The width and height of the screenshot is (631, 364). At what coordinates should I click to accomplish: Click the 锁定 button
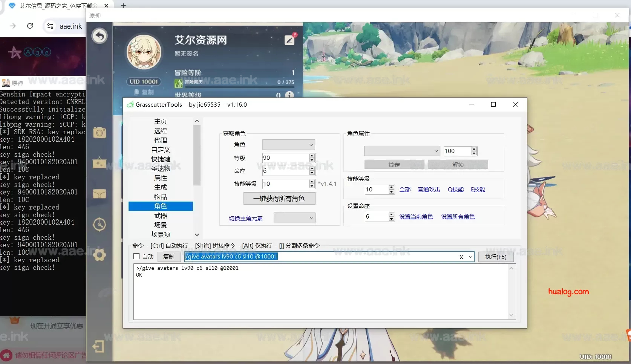[394, 165]
